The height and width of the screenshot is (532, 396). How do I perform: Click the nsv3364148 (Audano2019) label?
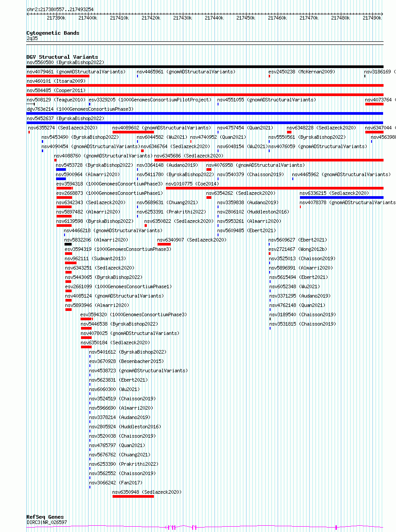[167, 165]
